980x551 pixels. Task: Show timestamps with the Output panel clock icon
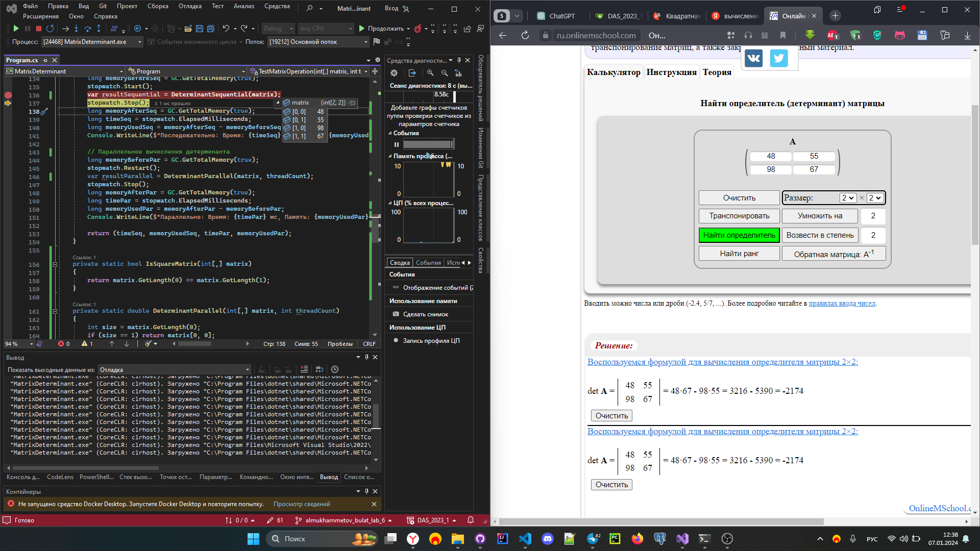coord(335,369)
